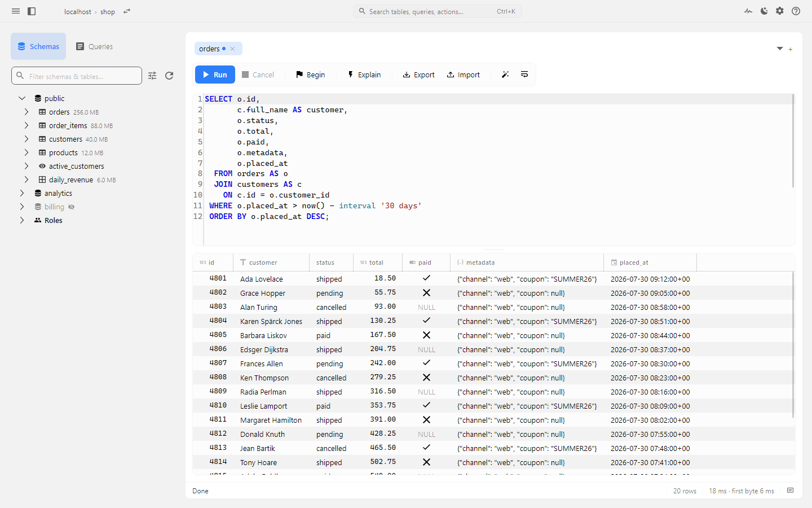The image size is (812, 508).
Task: Close the orders query tab
Action: coord(232,49)
